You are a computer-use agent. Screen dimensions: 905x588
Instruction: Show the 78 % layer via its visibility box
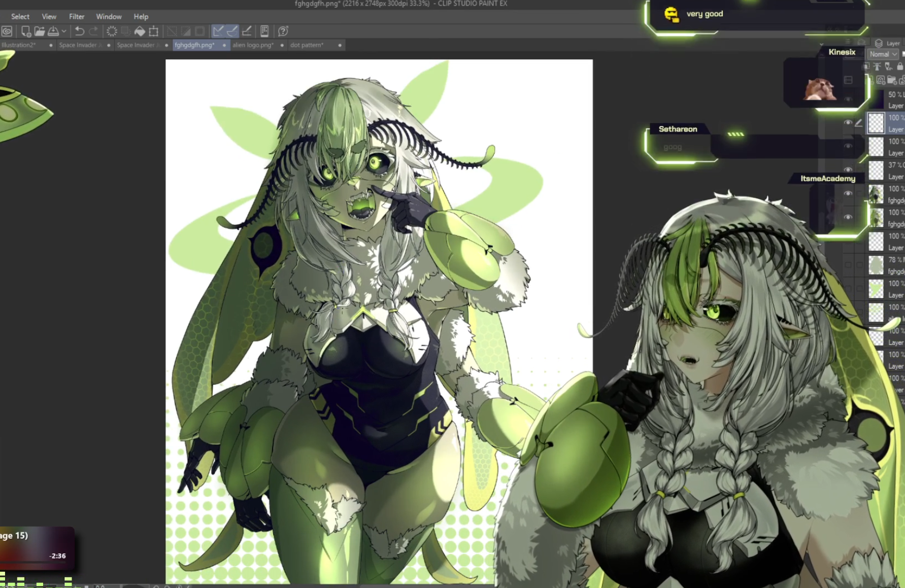coord(848,265)
